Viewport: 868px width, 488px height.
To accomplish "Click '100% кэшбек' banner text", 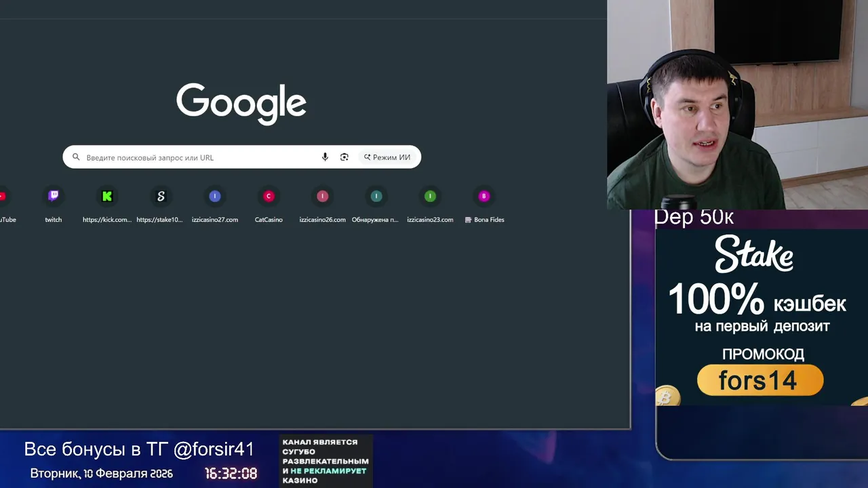I will click(757, 300).
